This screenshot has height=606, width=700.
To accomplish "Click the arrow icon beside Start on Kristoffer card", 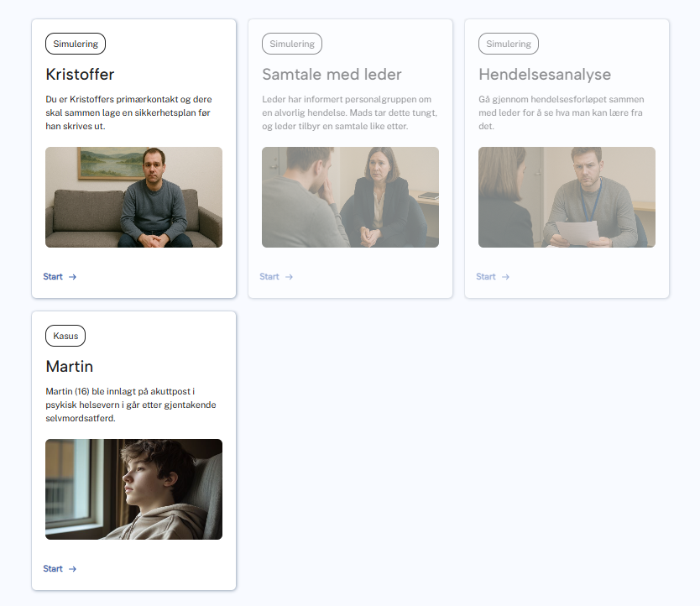I will 73,277.
